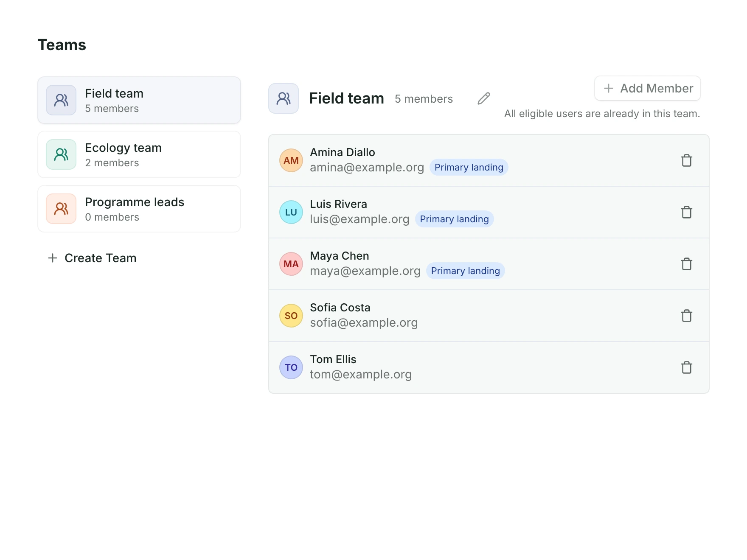The image size is (747, 560).
Task: Click the Programme leads orange icon
Action: (61, 209)
